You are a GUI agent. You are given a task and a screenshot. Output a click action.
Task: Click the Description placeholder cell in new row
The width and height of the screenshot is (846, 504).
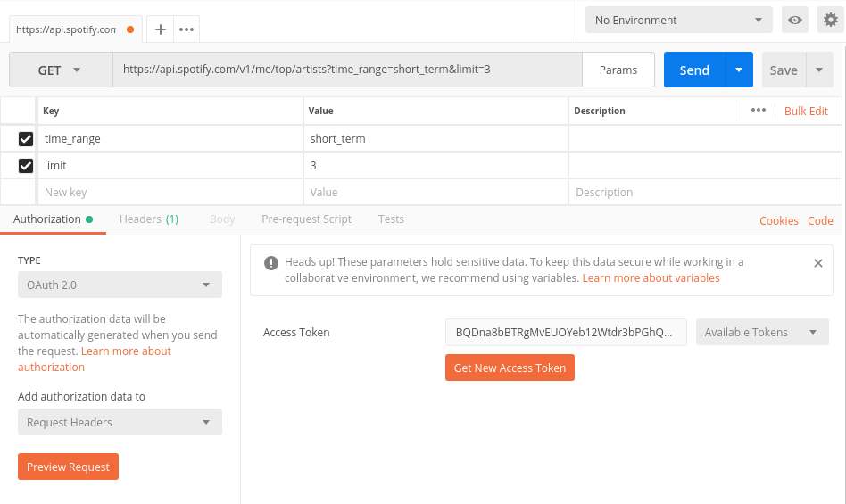[705, 192]
